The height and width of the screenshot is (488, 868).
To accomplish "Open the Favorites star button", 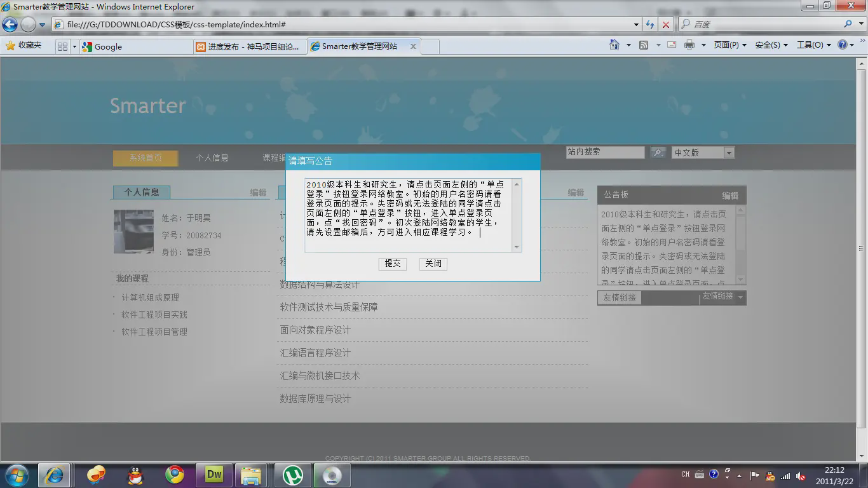I will point(24,46).
